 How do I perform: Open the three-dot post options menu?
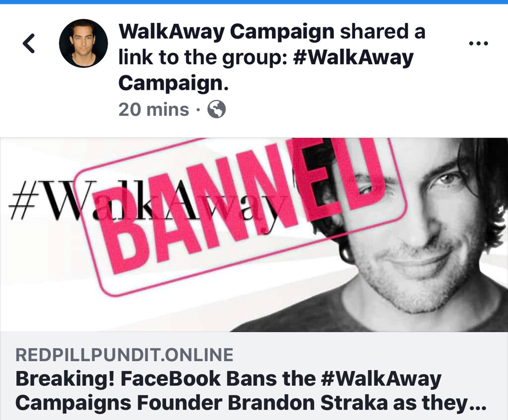pos(479,43)
